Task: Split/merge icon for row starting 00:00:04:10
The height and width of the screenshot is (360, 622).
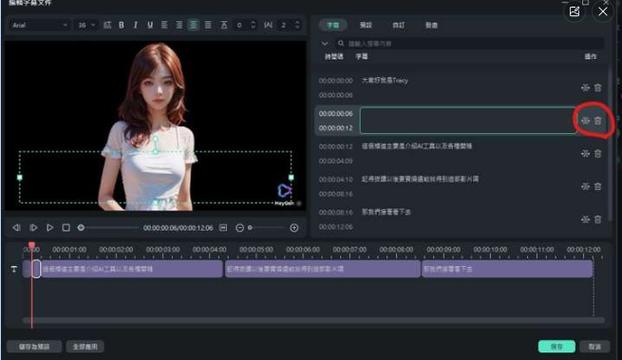Action: click(x=585, y=186)
